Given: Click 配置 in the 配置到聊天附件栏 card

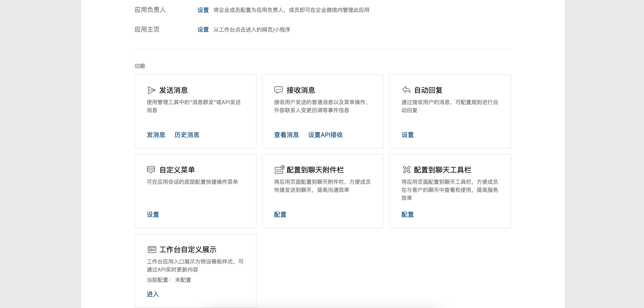Looking at the screenshot, I should tap(280, 214).
